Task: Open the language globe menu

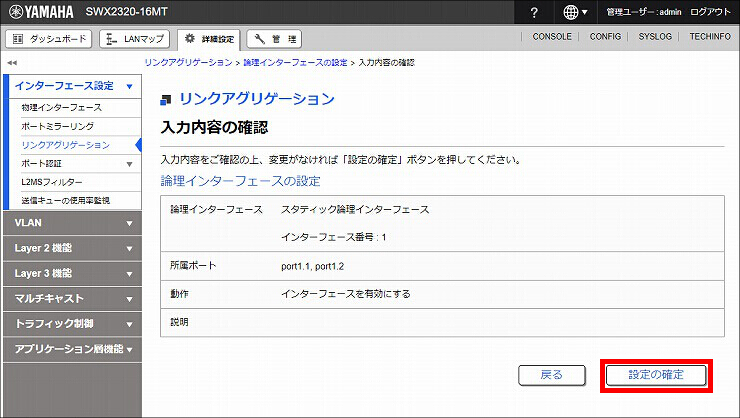Action: 575,12
